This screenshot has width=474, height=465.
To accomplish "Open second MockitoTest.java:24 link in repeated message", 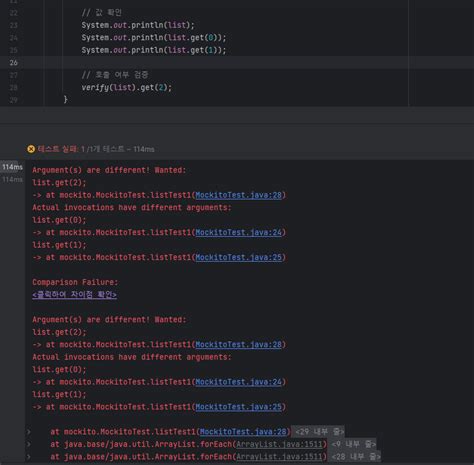I will (239, 382).
